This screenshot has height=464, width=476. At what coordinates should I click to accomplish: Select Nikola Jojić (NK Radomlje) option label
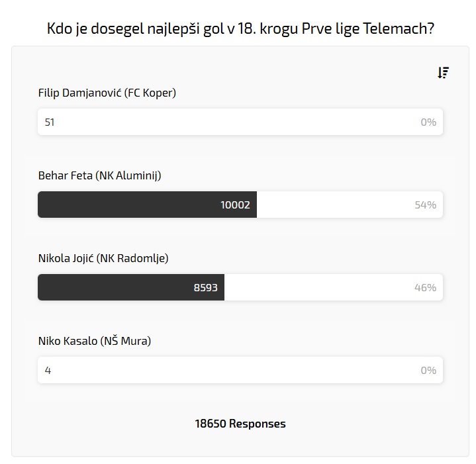[103, 259]
